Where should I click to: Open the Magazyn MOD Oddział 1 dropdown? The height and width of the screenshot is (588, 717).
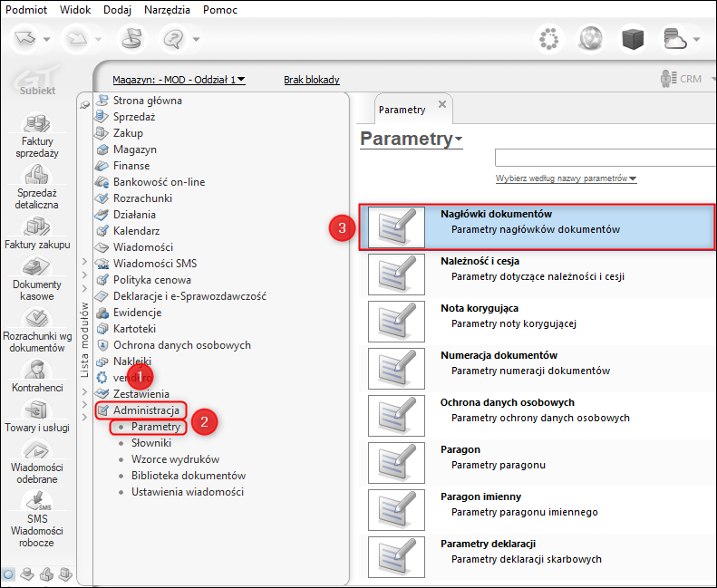[x=179, y=80]
